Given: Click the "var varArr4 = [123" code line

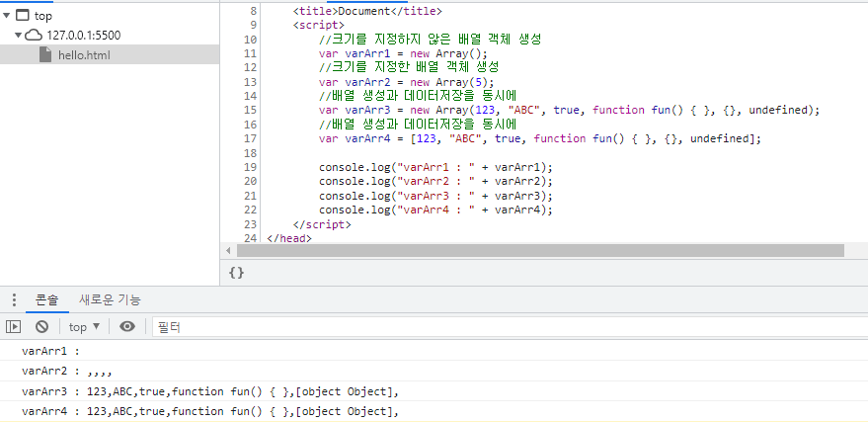Looking at the screenshot, I should (x=540, y=138).
